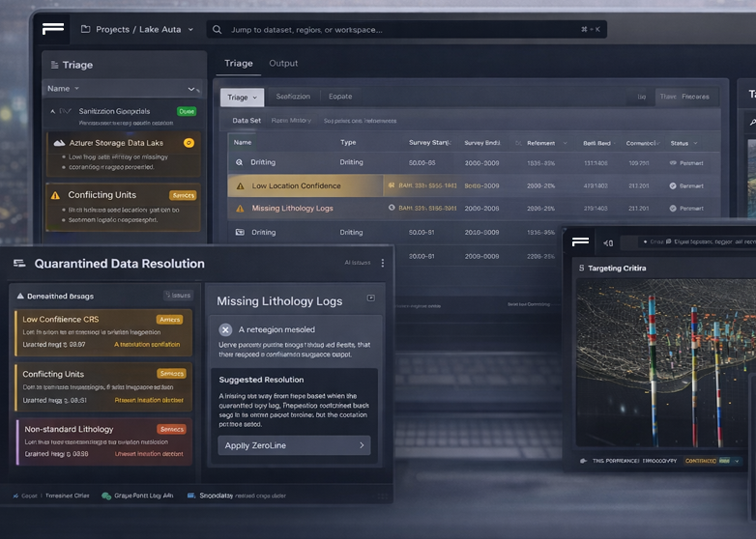Select the Low Location Confidence row
This screenshot has height=539, width=756.
coord(474,185)
